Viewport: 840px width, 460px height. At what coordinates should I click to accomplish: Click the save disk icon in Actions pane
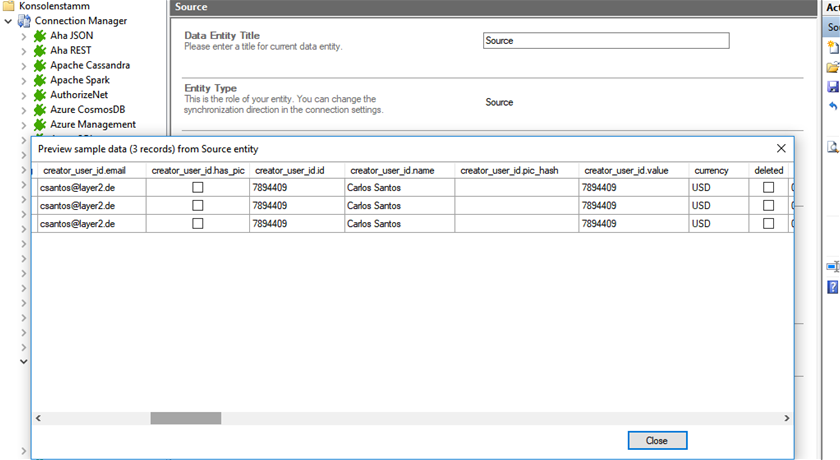point(833,88)
